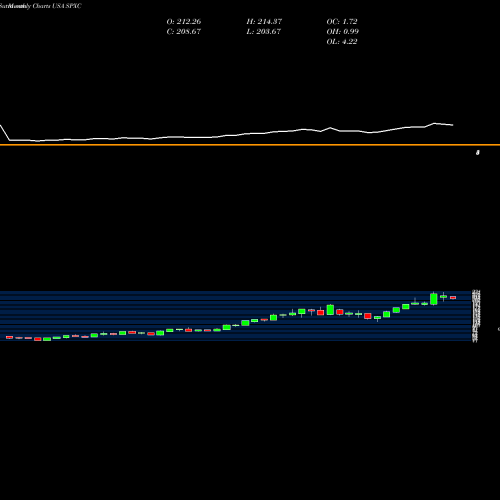Select the 'OL: 4.22' reading
This screenshot has height=500, width=500.
tap(342, 41)
